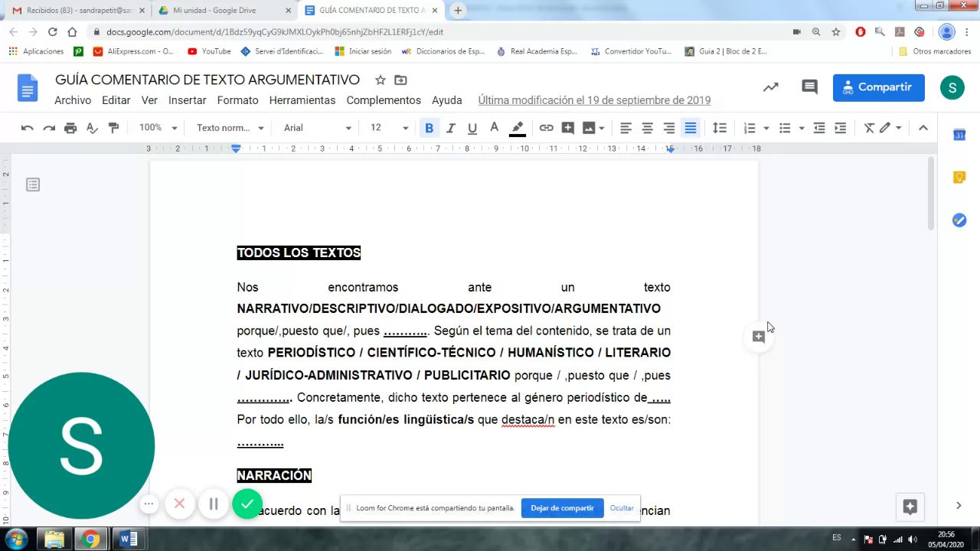View the document activity panel
980x551 pixels.
pyautogui.click(x=771, y=87)
